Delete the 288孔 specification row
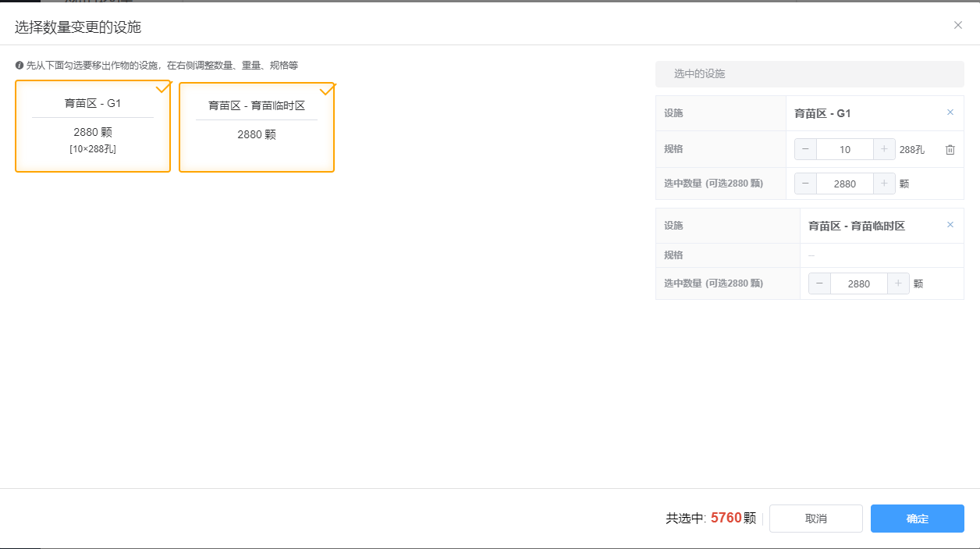This screenshot has height=549, width=980. pyautogui.click(x=950, y=150)
